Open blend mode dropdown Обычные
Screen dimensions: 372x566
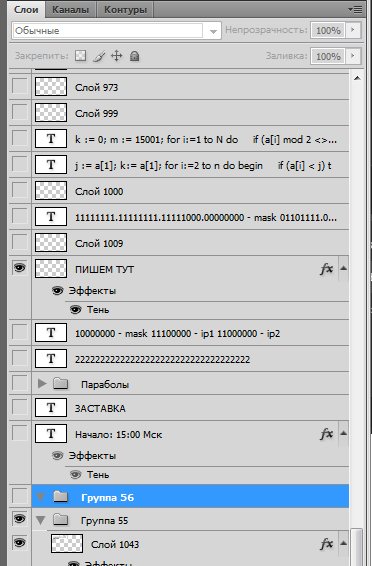(x=117, y=31)
